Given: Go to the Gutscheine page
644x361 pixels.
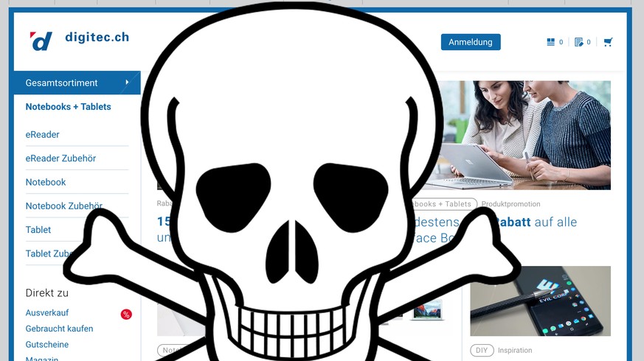Looking at the screenshot, I should click(47, 344).
